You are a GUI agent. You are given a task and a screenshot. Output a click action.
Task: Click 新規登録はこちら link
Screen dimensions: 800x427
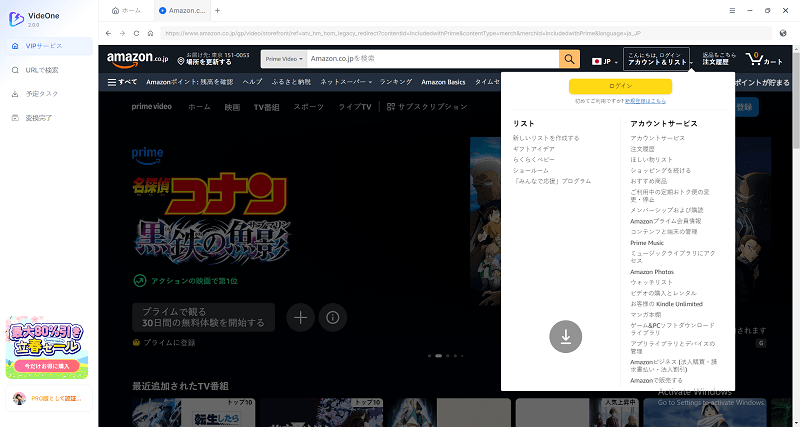[645, 101]
